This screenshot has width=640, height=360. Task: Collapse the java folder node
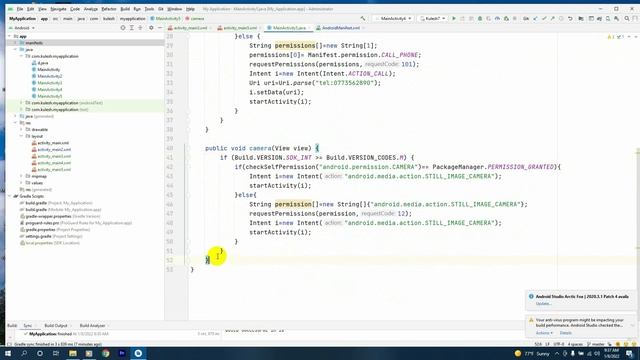(16, 49)
